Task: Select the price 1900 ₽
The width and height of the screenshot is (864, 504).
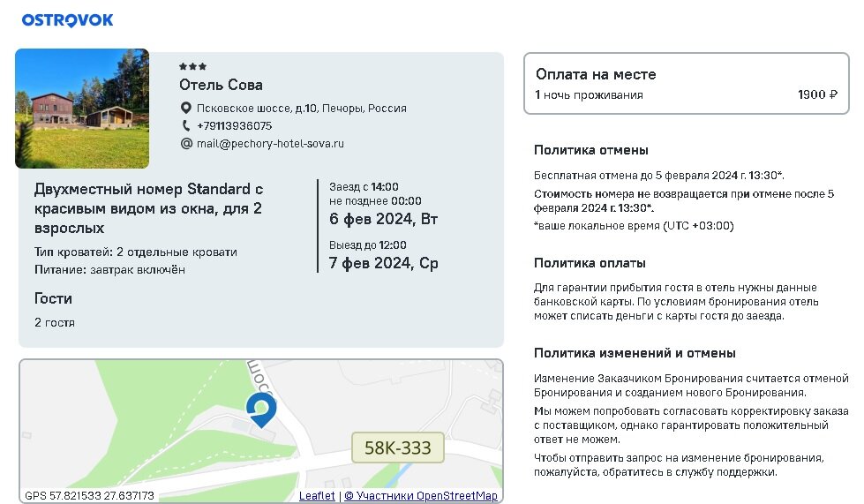Action: (818, 94)
